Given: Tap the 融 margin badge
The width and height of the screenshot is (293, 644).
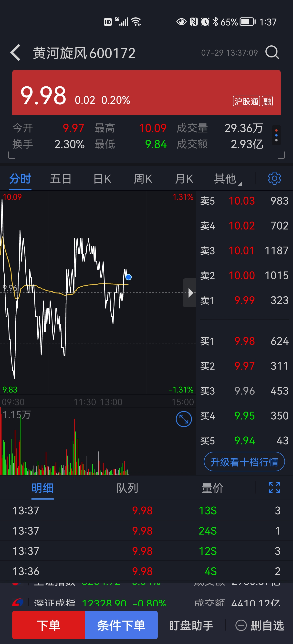Looking at the screenshot, I should (267, 101).
